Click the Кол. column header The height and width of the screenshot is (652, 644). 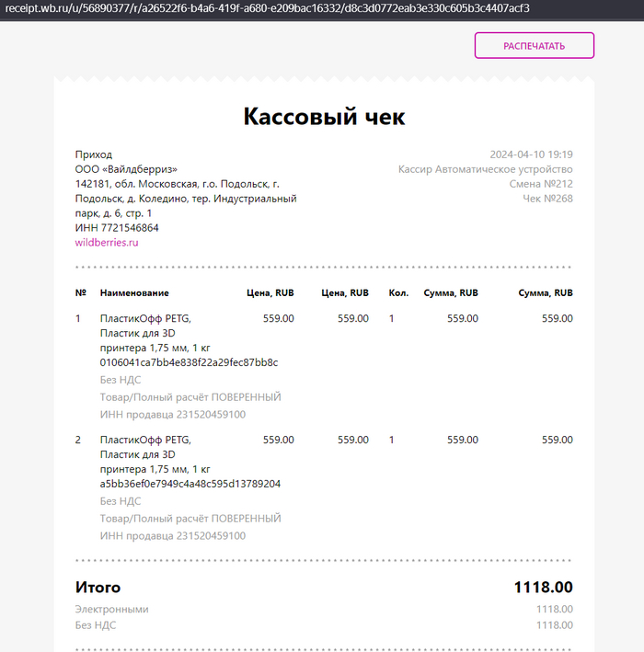click(398, 293)
